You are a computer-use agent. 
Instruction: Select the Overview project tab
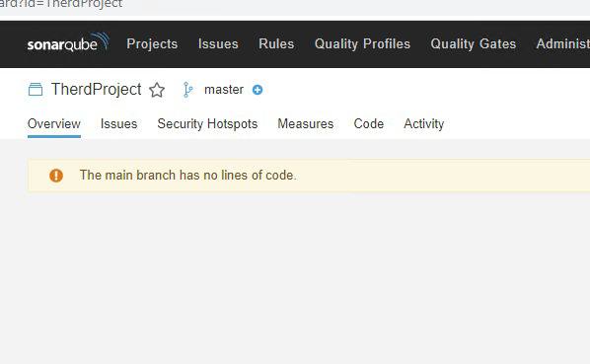(x=54, y=123)
